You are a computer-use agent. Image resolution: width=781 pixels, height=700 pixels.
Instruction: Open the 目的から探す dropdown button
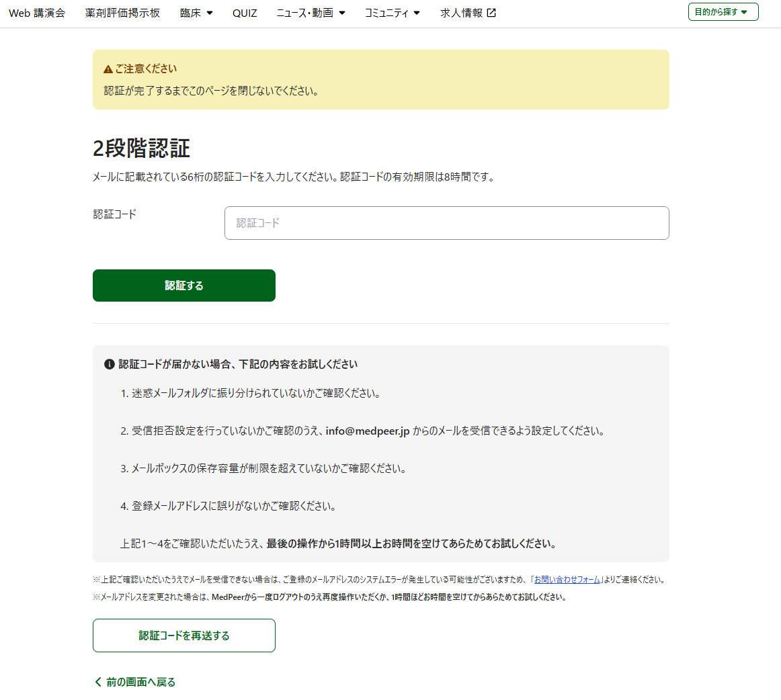pyautogui.click(x=723, y=12)
